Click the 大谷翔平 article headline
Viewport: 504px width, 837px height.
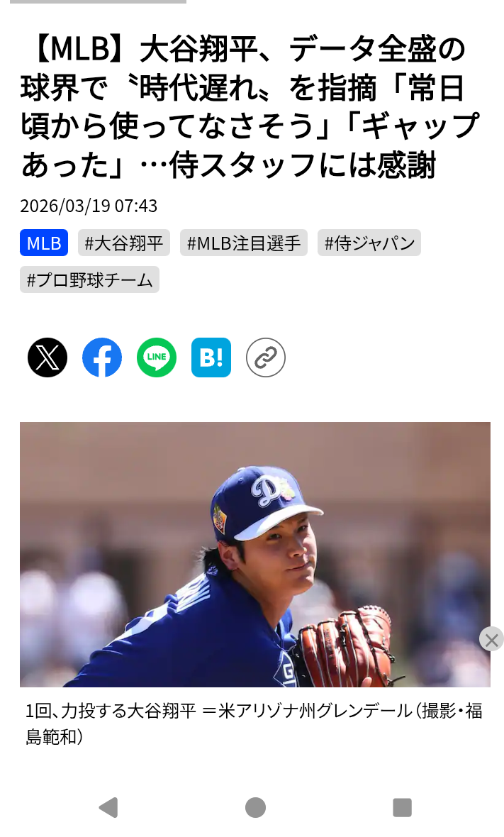(251, 107)
